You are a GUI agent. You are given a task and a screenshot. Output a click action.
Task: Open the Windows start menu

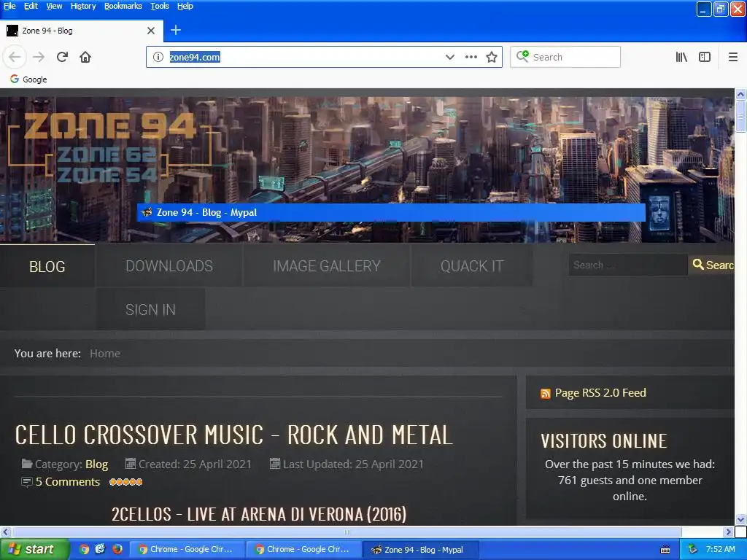34,549
